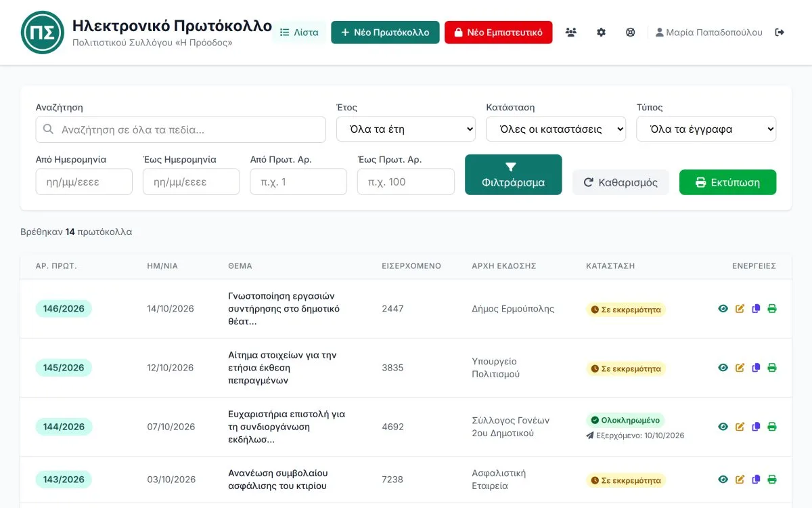Image resolution: width=812 pixels, height=508 pixels.
Task: View protocol 146/2026 with eye icon
Action: click(723, 309)
